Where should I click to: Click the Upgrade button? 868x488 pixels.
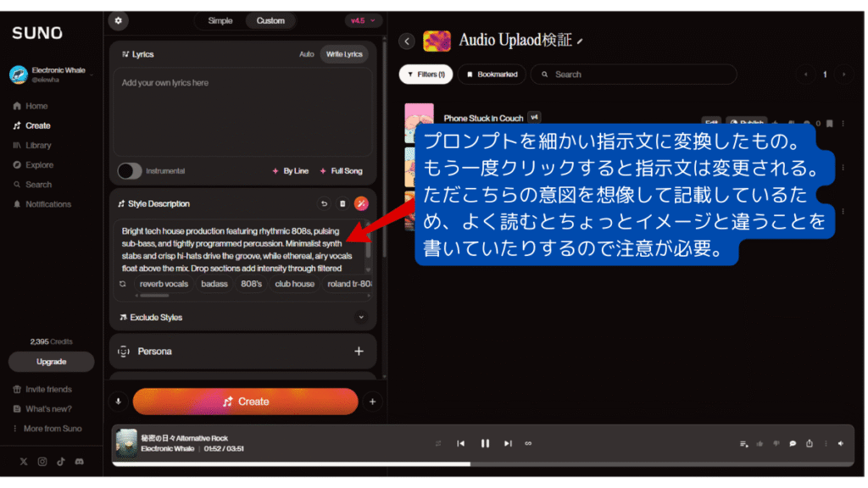(x=51, y=362)
